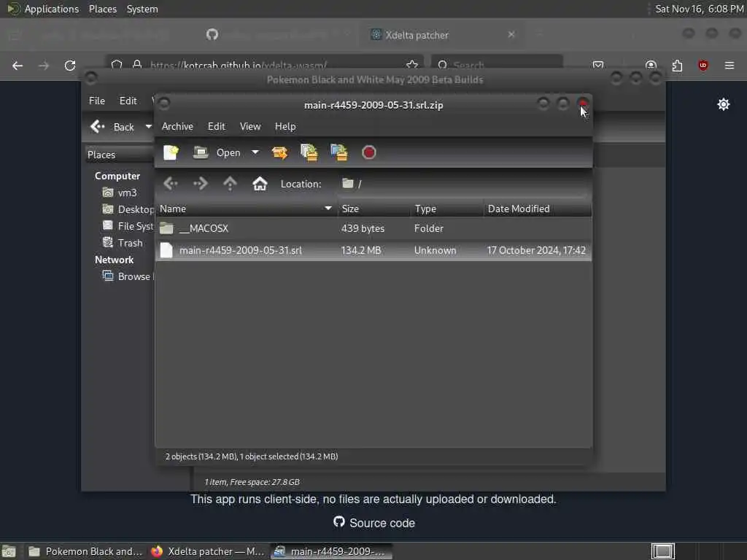Select the __MACOSX folder row

[x=373, y=228]
